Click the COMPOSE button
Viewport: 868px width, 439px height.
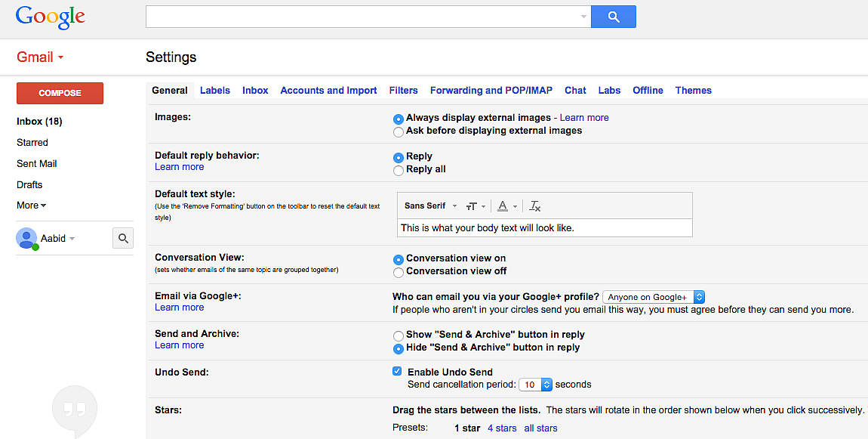(60, 93)
